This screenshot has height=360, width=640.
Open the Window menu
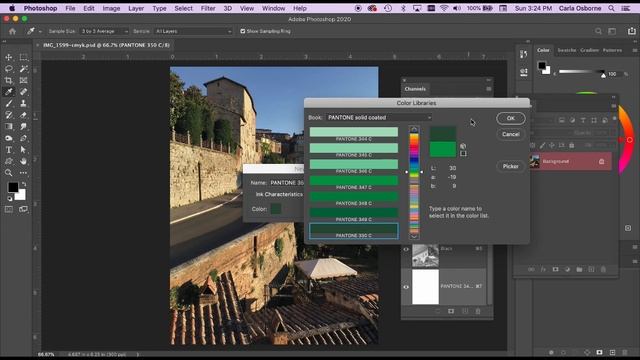273,8
